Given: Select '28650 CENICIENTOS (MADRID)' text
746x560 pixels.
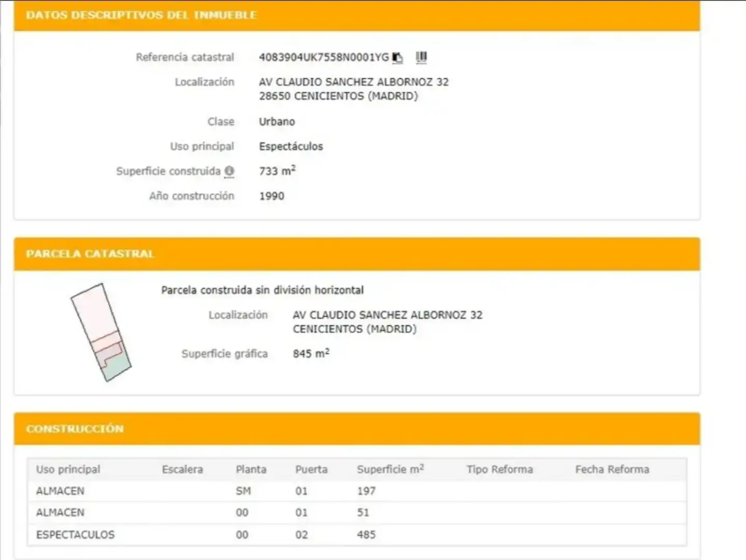Looking at the screenshot, I should pos(339,96).
